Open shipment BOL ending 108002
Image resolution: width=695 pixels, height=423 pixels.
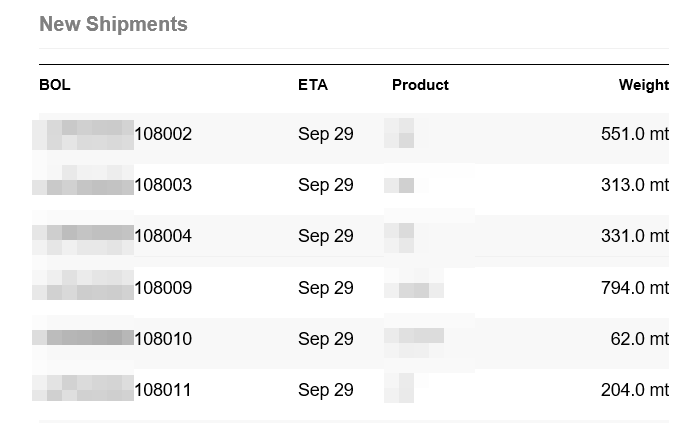click(112, 134)
